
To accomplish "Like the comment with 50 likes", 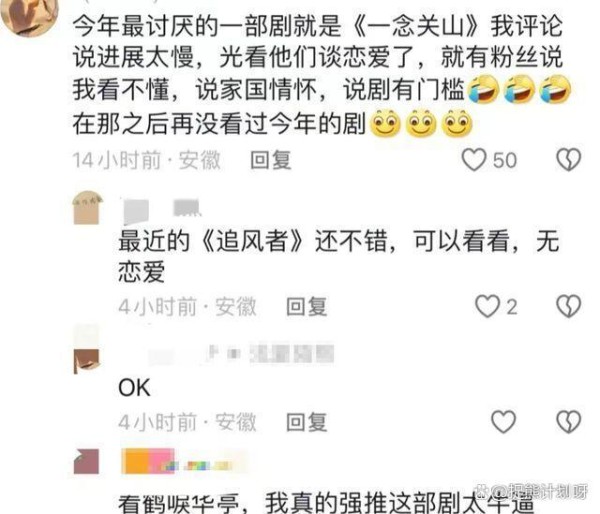I will (474, 160).
